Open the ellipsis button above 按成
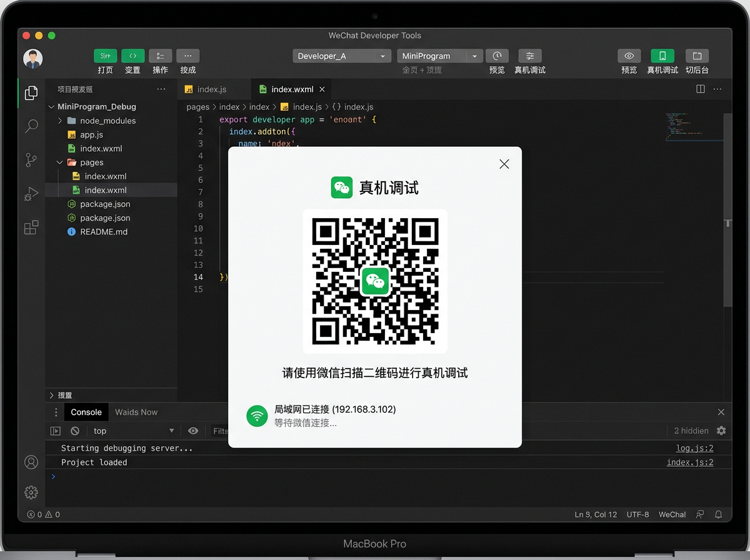The height and width of the screenshot is (560, 750). (x=188, y=56)
